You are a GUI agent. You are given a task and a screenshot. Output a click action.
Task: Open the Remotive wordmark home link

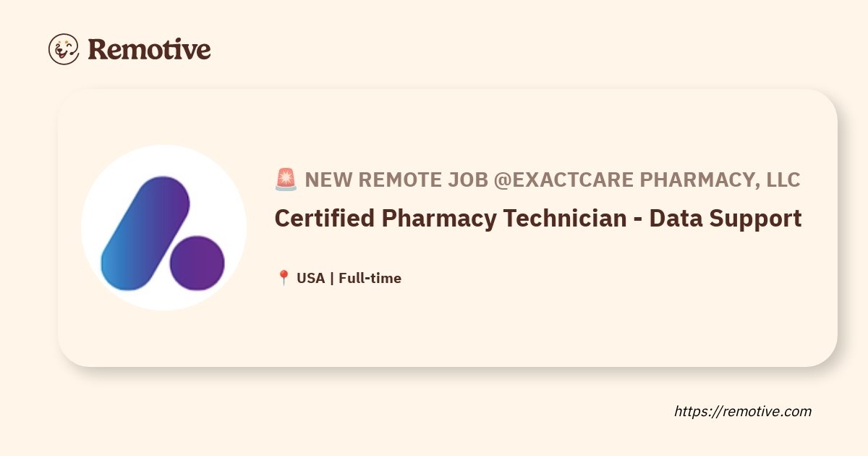(x=149, y=49)
